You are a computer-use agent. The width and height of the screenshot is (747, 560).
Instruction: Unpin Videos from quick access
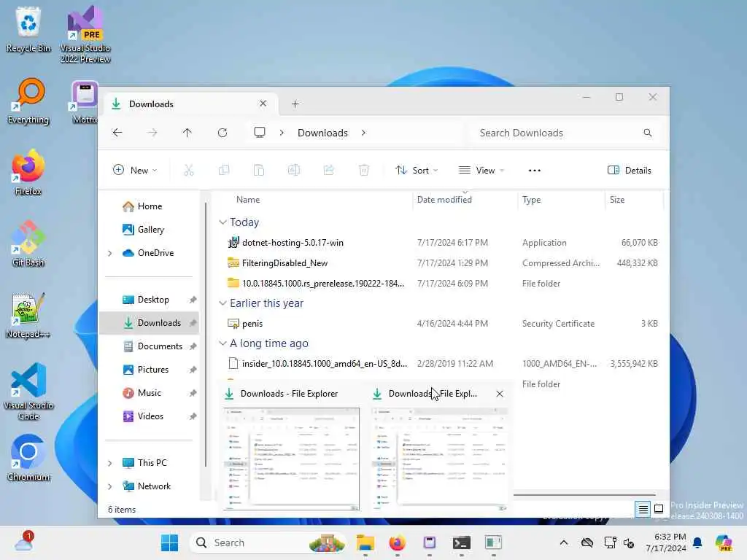click(x=193, y=416)
